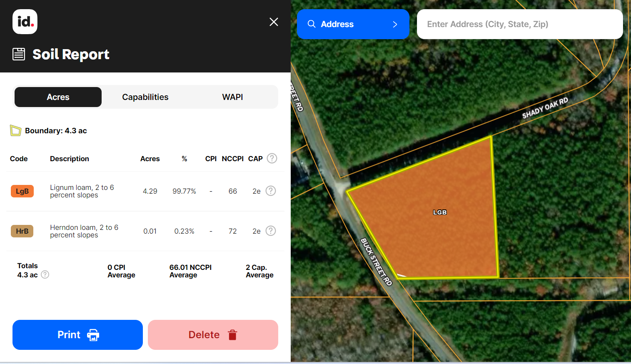Click the Soil Report document icon

tap(19, 54)
